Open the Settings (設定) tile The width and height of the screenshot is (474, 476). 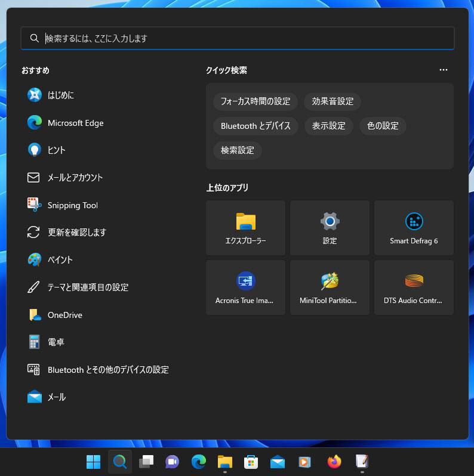pos(329,228)
